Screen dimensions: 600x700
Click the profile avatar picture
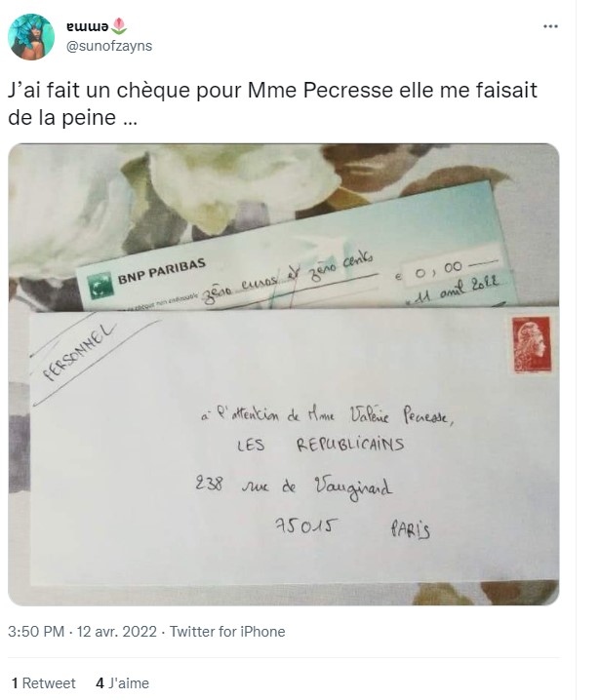31,37
